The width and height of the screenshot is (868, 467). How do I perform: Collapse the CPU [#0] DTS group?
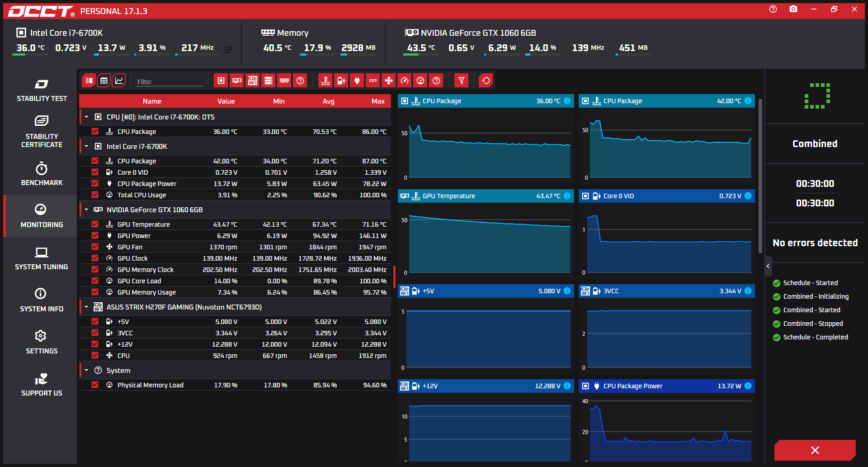pos(86,117)
